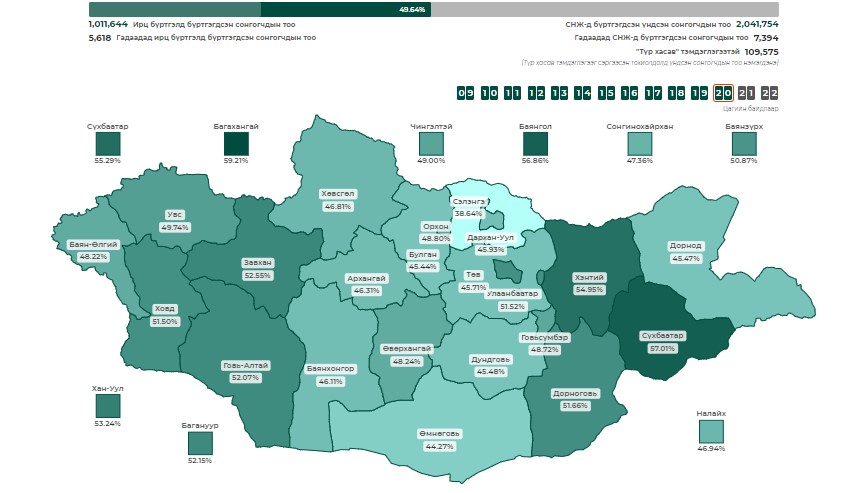The width and height of the screenshot is (849, 493).
Task: Select the Чингэлтэй district square (49.00%)
Action: coord(431,144)
